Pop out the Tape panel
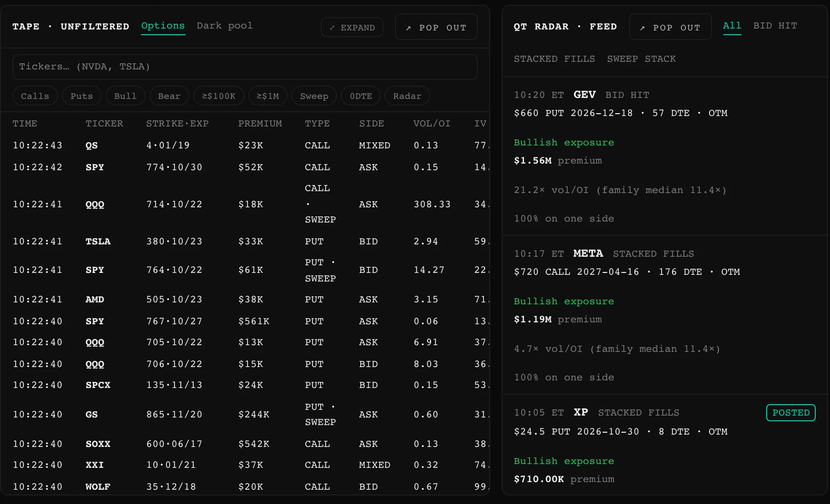Viewport: 830px width, 504px height. point(436,27)
